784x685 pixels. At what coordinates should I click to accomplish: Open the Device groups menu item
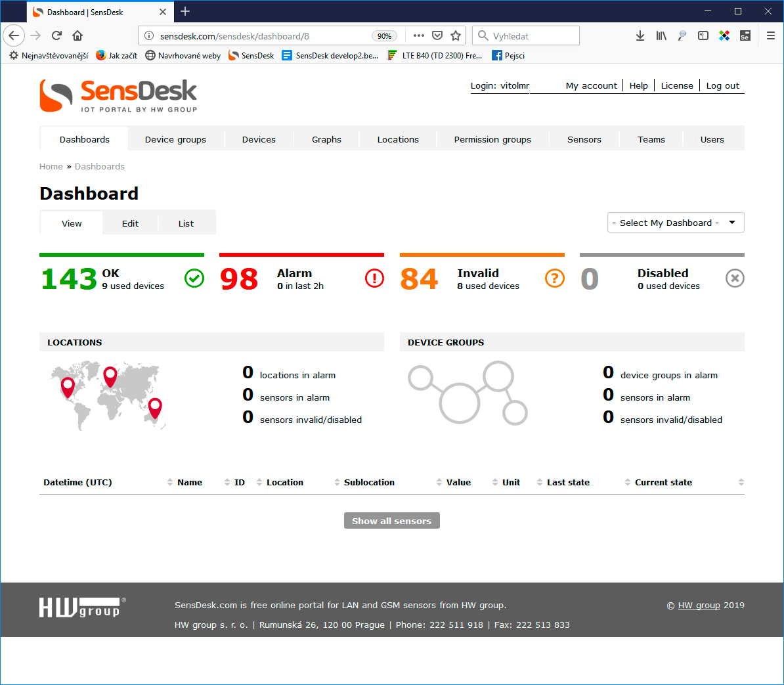pos(175,139)
